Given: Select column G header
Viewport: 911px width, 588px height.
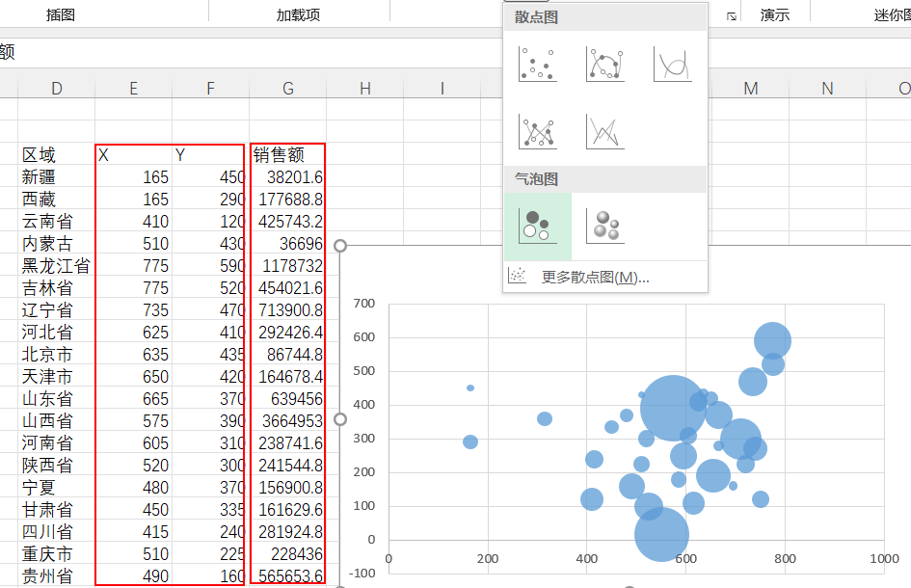Looking at the screenshot, I should click(288, 89).
